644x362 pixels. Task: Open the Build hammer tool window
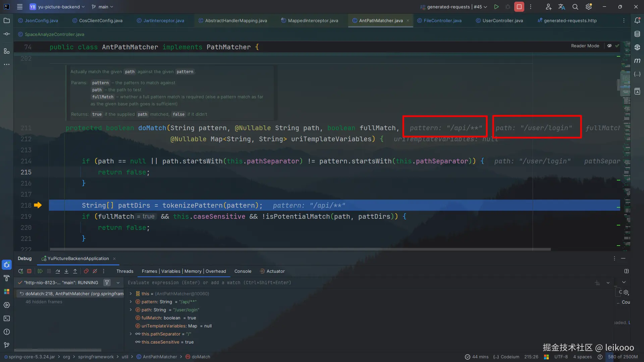point(7,278)
